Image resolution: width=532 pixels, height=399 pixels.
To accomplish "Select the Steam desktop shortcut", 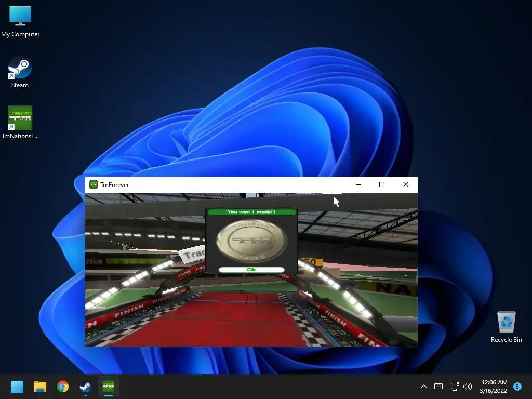I will 20,73.
